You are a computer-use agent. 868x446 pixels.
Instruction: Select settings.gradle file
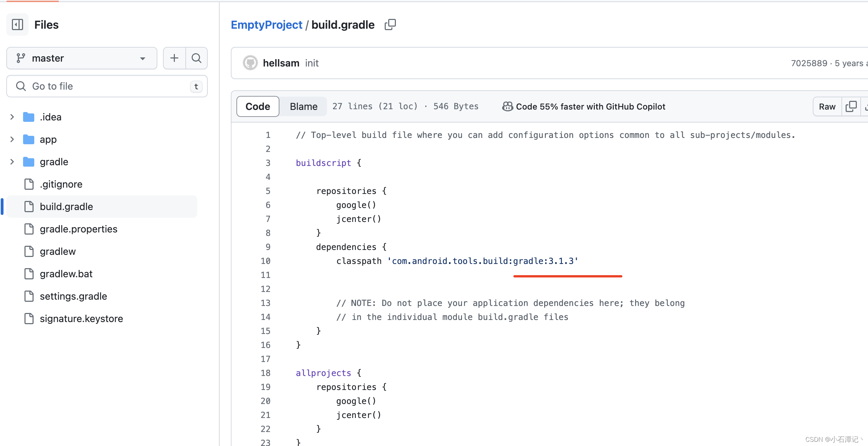point(73,296)
